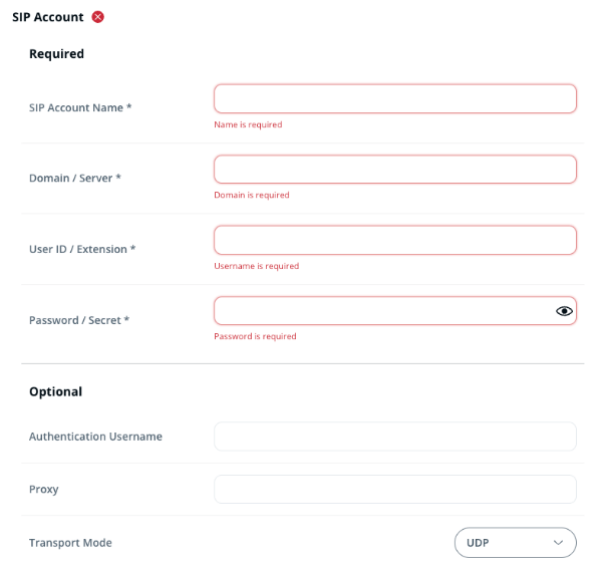Click the "Transport Mode" label text
This screenshot has width=605, height=571.
pyautogui.click(x=71, y=543)
